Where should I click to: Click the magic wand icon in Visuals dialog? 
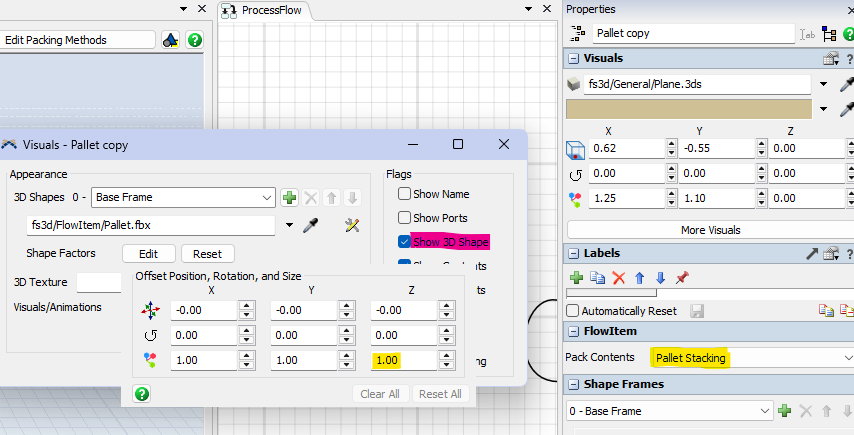tap(351, 225)
